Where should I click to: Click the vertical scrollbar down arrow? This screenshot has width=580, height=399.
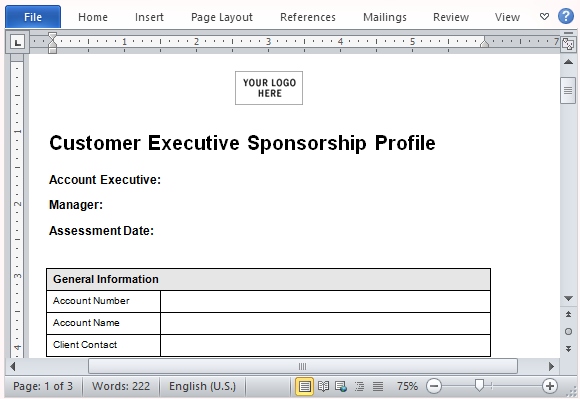pos(568,298)
